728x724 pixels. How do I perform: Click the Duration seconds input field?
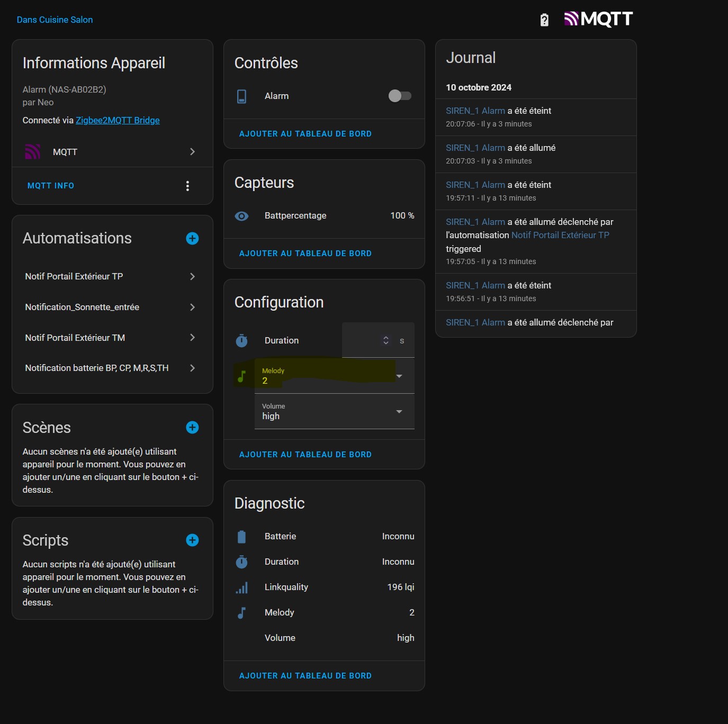[x=363, y=340]
